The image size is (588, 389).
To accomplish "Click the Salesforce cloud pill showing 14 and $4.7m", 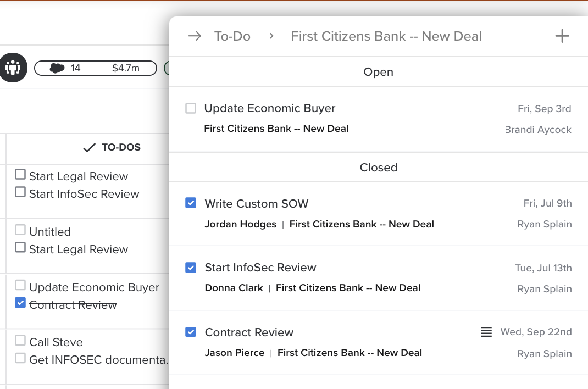I will click(x=95, y=68).
